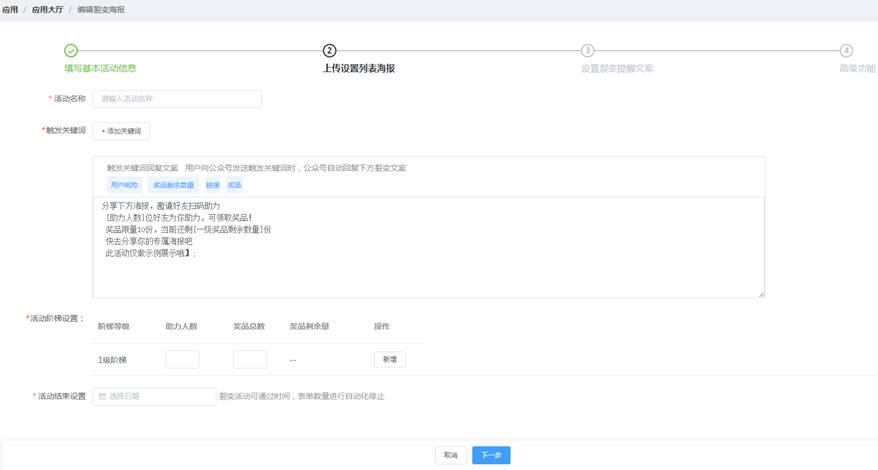Click the 编辑裂变海报 breadcrumb text
This screenshot has height=470, width=878.
(101, 10)
